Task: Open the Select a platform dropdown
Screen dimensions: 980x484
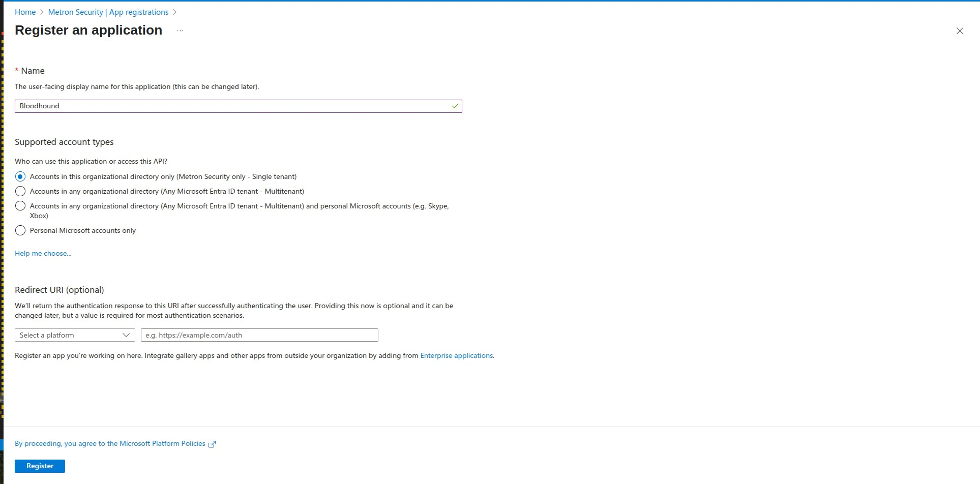Action: point(74,335)
